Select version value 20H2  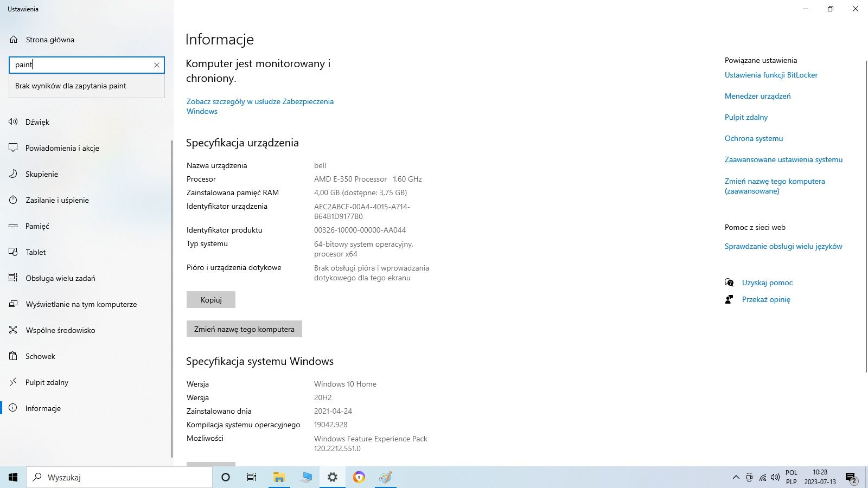(323, 397)
